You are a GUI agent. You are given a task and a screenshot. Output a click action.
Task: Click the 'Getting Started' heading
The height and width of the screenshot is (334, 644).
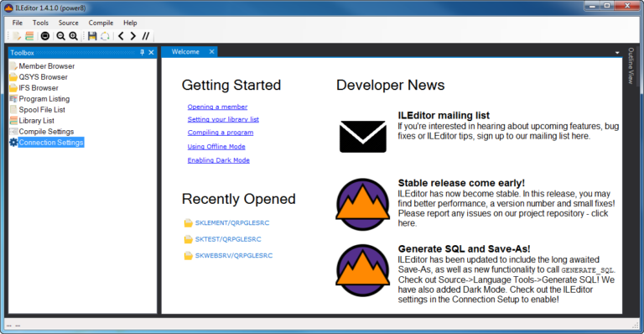click(231, 85)
